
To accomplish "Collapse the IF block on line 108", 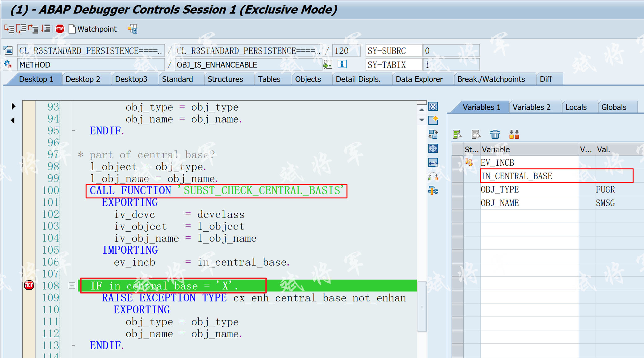I will [72, 286].
